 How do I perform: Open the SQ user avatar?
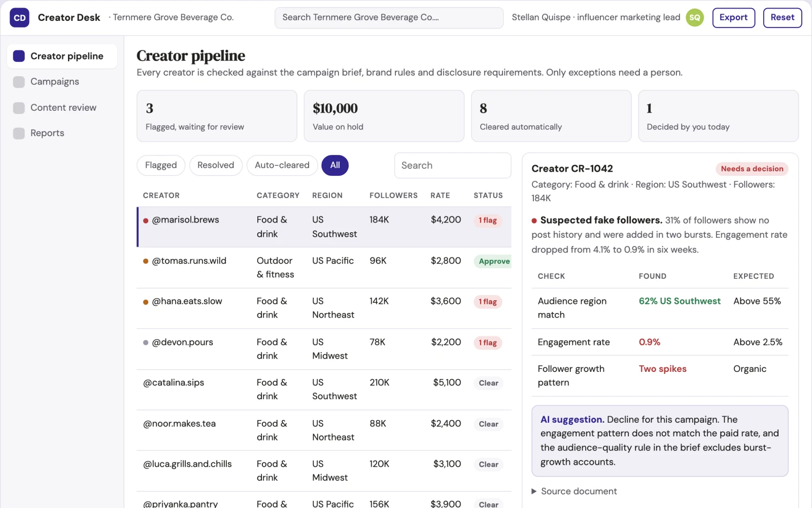(695, 18)
